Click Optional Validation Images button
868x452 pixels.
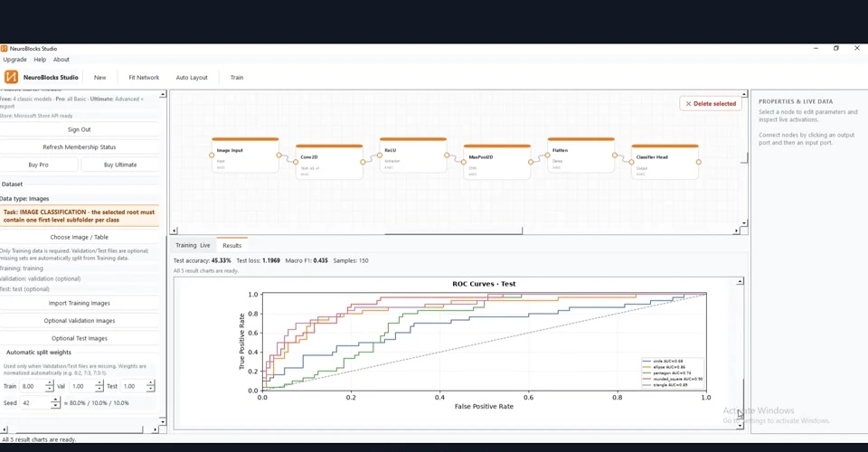coord(80,321)
